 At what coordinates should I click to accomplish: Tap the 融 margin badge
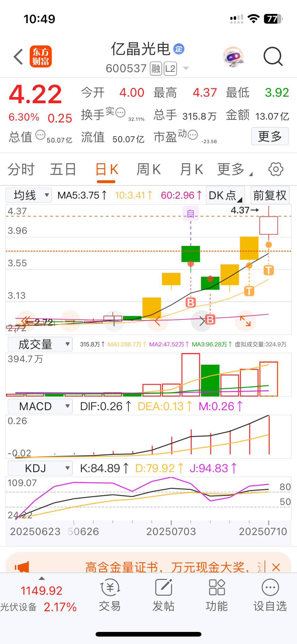(156, 68)
